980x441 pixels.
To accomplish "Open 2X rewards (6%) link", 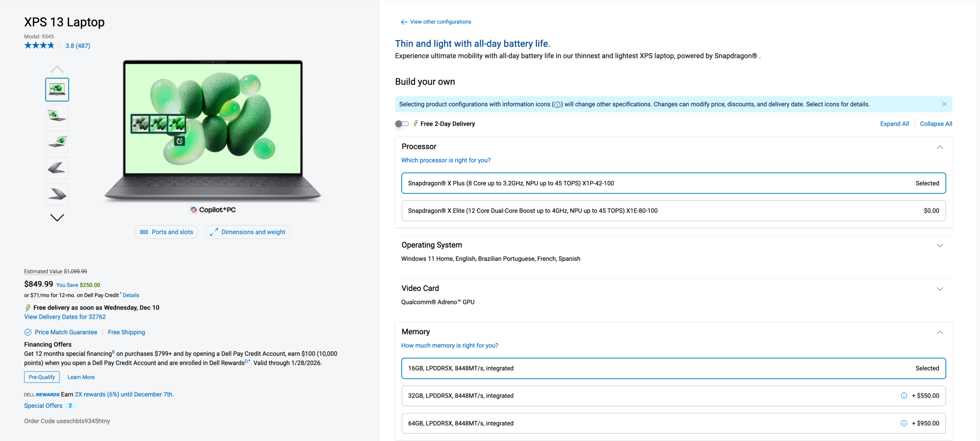I will click(124, 395).
